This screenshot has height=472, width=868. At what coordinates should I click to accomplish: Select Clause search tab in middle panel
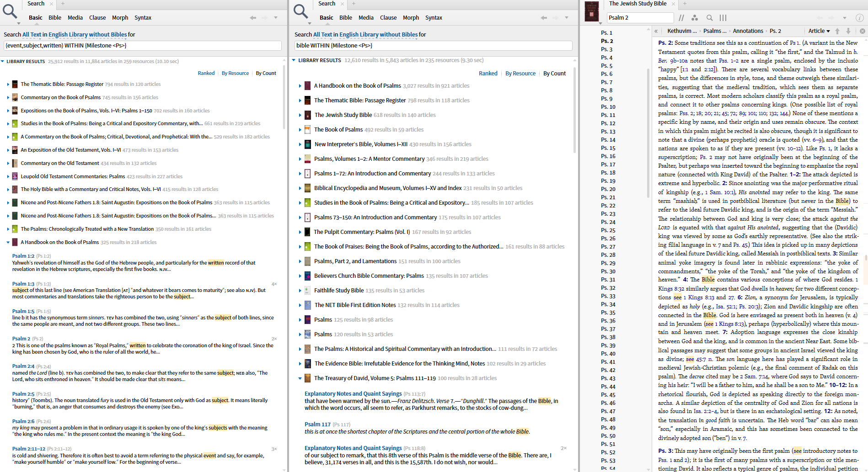tap(388, 18)
